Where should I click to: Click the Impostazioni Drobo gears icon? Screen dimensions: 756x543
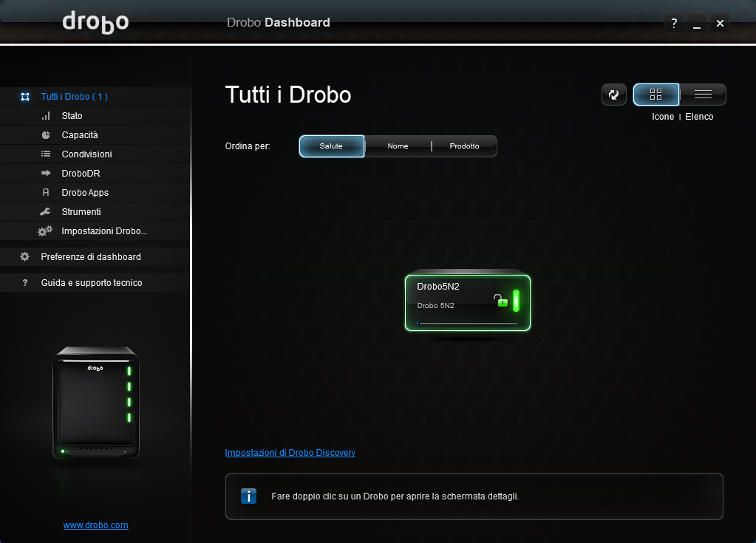(46, 231)
